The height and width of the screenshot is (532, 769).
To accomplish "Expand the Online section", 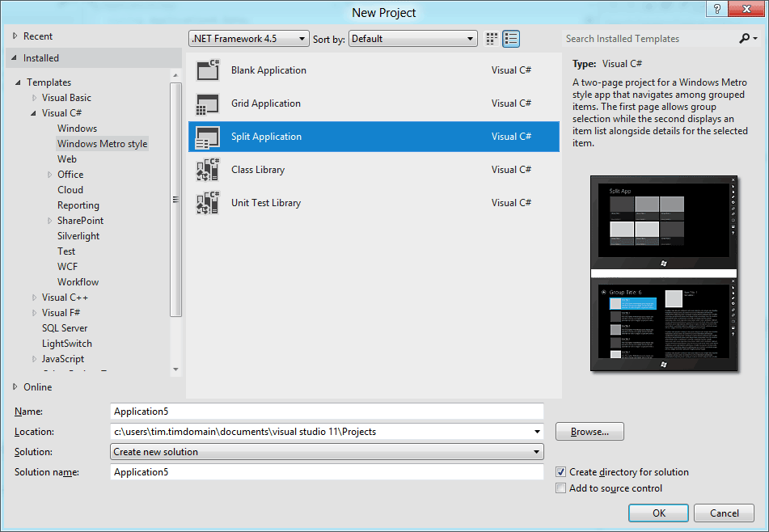I will pos(15,387).
